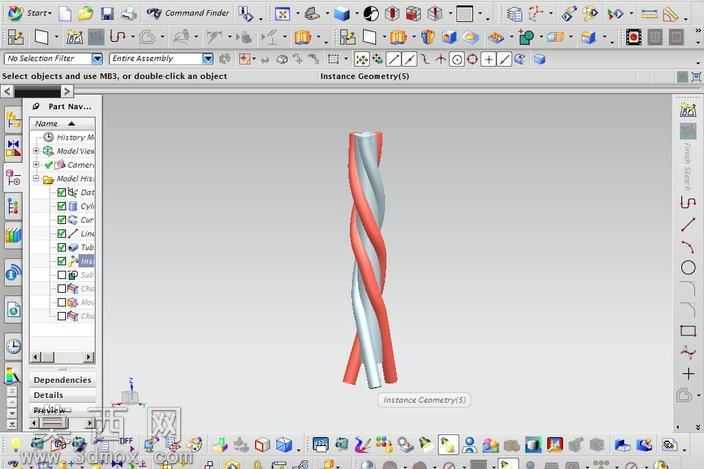Screen dimensions: 704x469
Task: Select the Circle tool on right toolbar
Action: pyautogui.click(x=688, y=268)
